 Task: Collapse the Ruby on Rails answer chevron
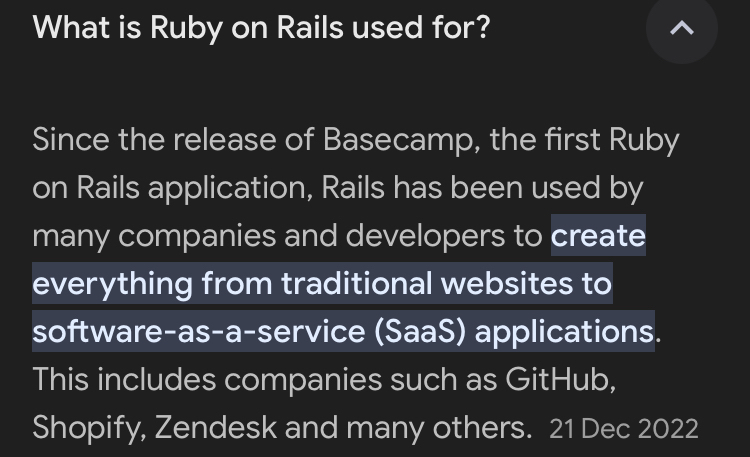coord(681,28)
